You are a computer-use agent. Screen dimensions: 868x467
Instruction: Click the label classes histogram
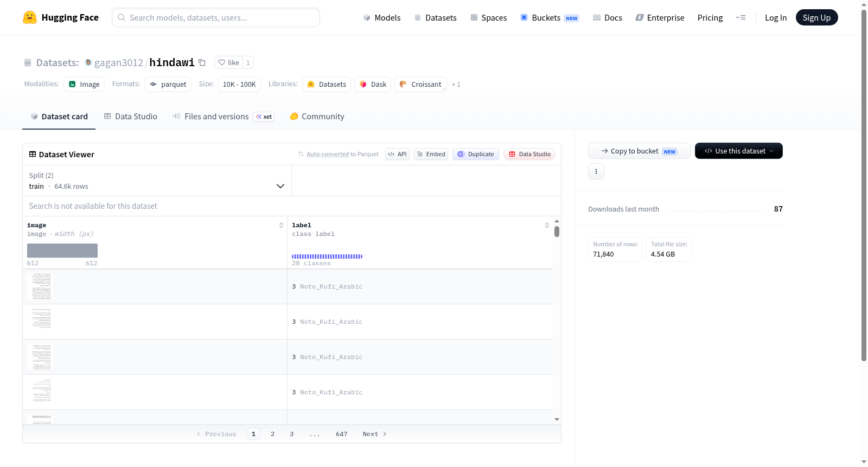tap(327, 256)
